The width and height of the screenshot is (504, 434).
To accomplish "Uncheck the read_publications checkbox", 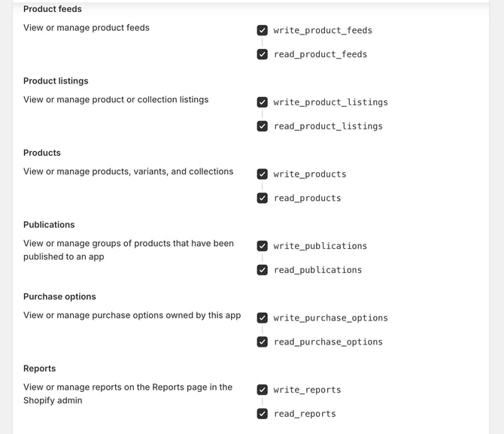I will coord(262,270).
